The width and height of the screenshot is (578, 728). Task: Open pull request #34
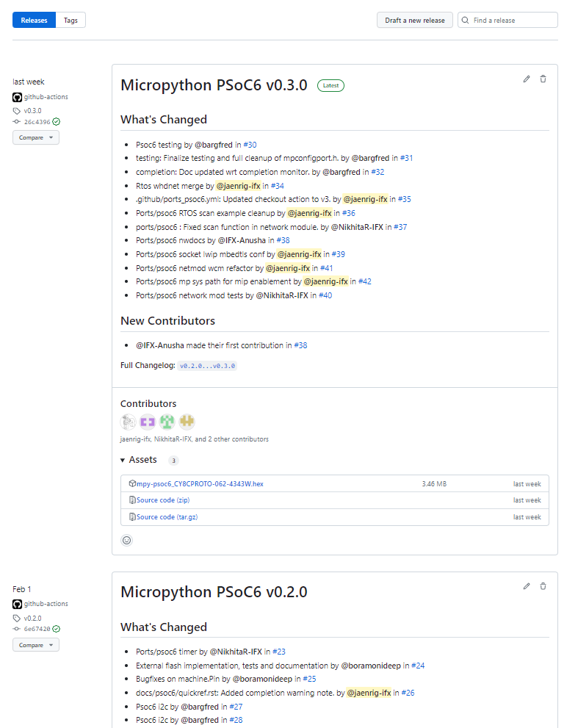pyautogui.click(x=277, y=186)
